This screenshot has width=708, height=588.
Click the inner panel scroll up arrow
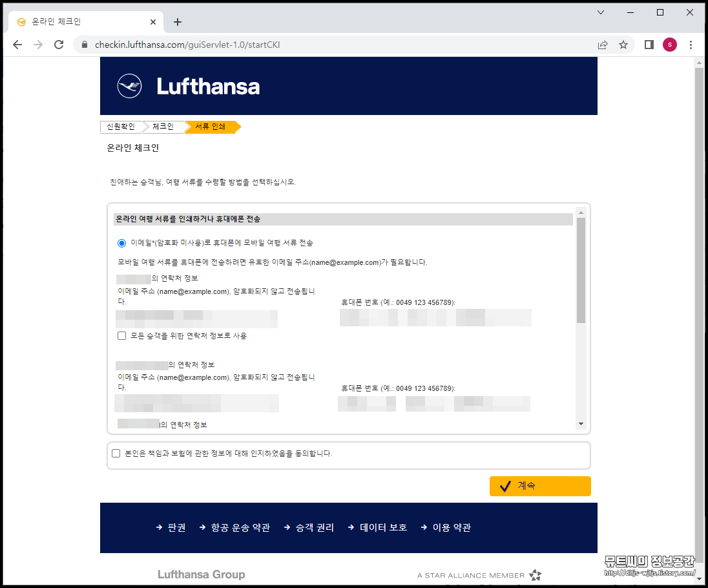[581, 212]
